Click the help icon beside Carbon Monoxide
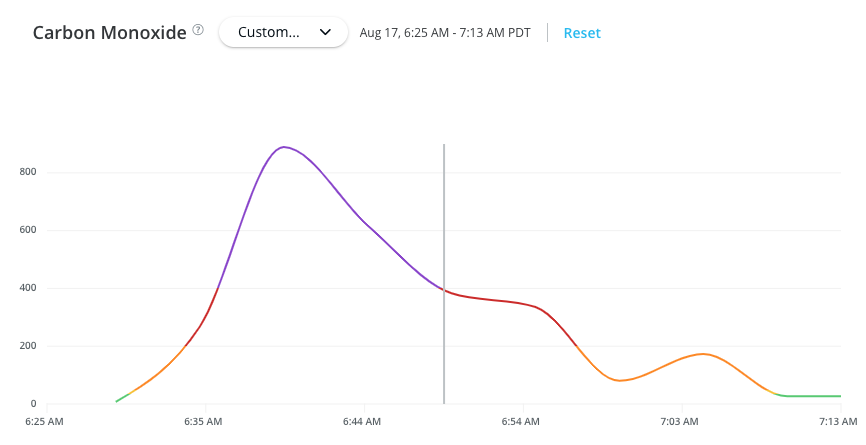The width and height of the screenshot is (866, 445). pyautogui.click(x=198, y=30)
